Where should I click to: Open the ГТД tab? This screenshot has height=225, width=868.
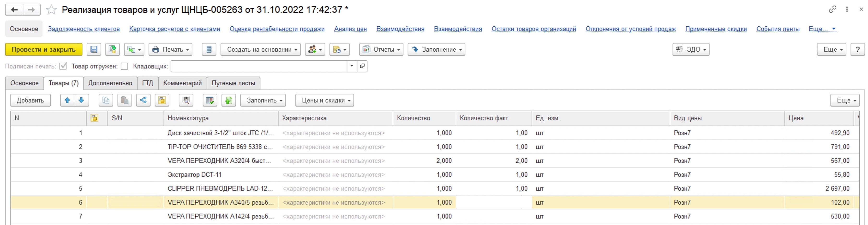pyautogui.click(x=148, y=83)
